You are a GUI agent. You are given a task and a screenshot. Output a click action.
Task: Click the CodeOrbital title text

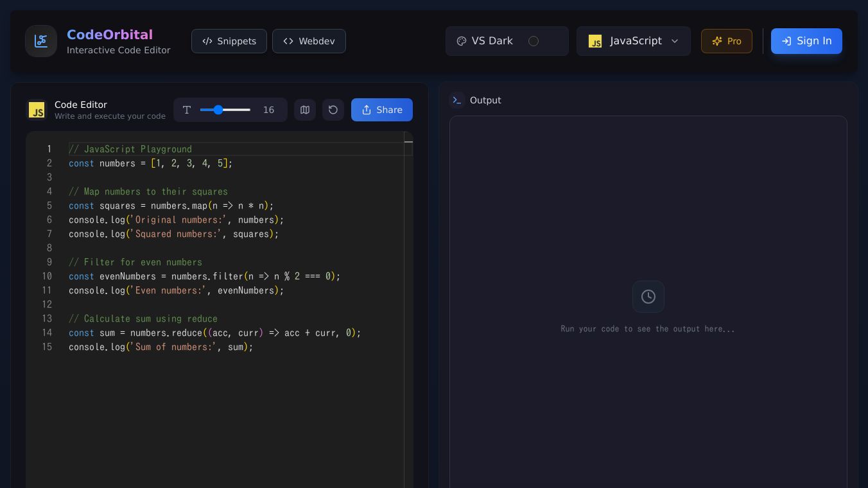click(x=110, y=35)
